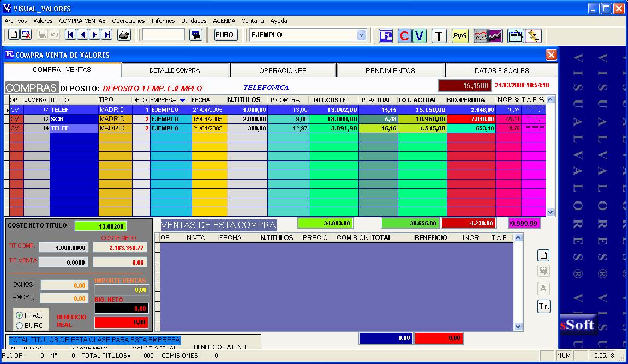628x364 pixels.
Task: Open the Ayuda menu
Action: [279, 21]
